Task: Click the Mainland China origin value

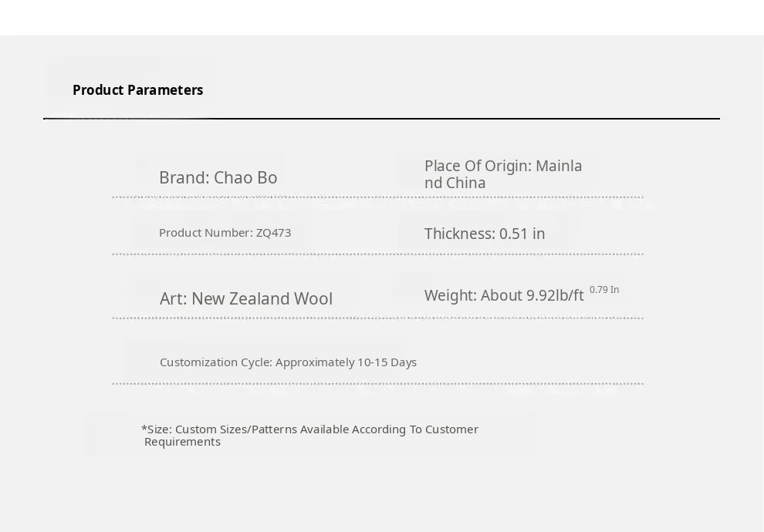Action: pos(503,174)
